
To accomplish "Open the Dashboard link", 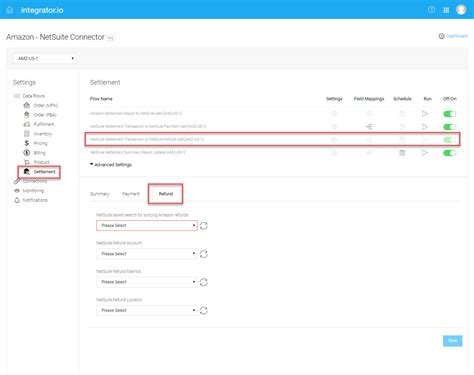I will tap(453, 36).
